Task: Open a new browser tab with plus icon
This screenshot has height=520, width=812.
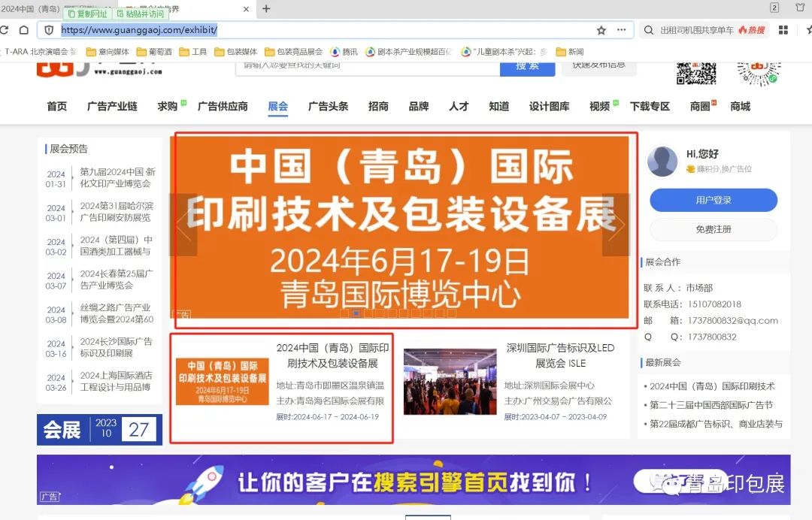Action: click(266, 9)
